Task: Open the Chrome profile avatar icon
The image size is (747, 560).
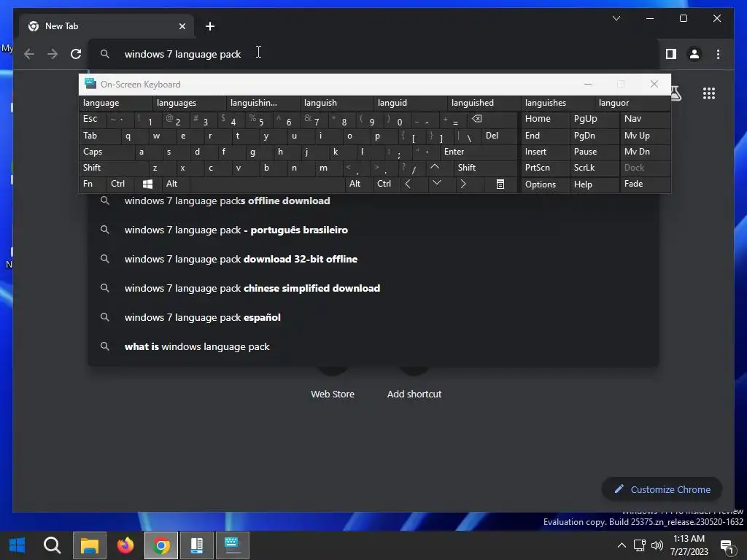Action: (694, 54)
